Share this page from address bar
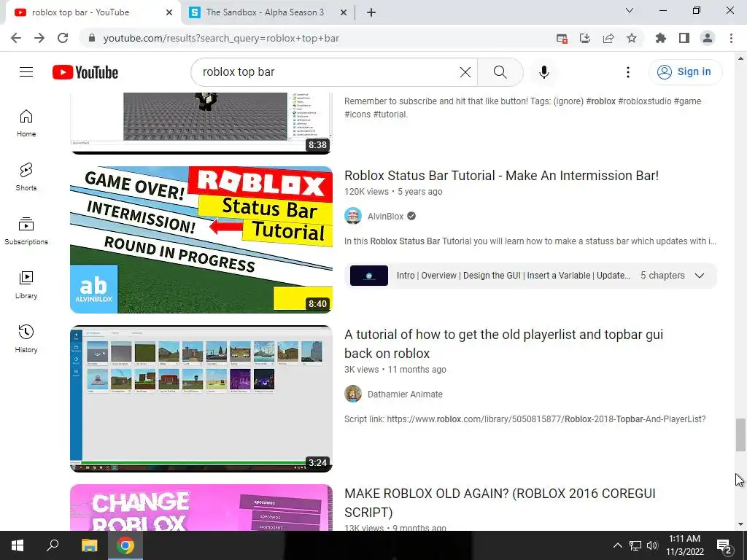 pos(608,38)
